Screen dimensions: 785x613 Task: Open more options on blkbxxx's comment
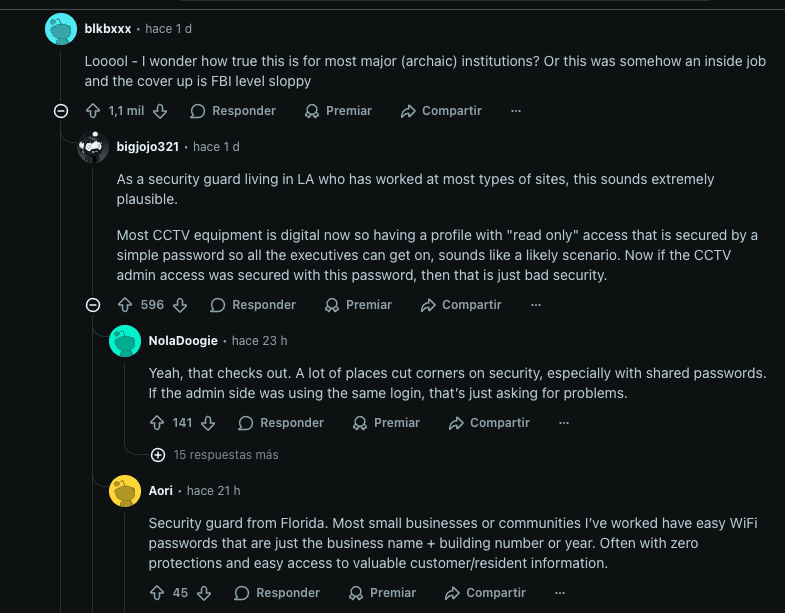pos(516,111)
